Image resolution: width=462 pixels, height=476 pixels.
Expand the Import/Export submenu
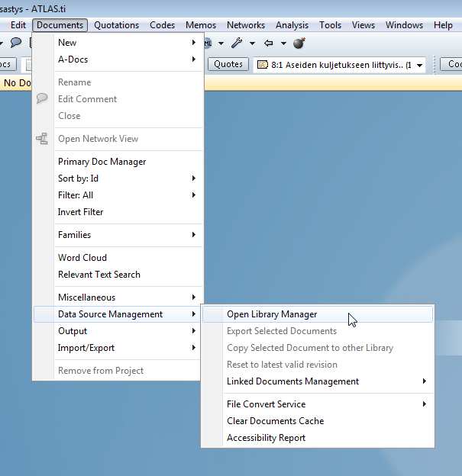(x=118, y=348)
